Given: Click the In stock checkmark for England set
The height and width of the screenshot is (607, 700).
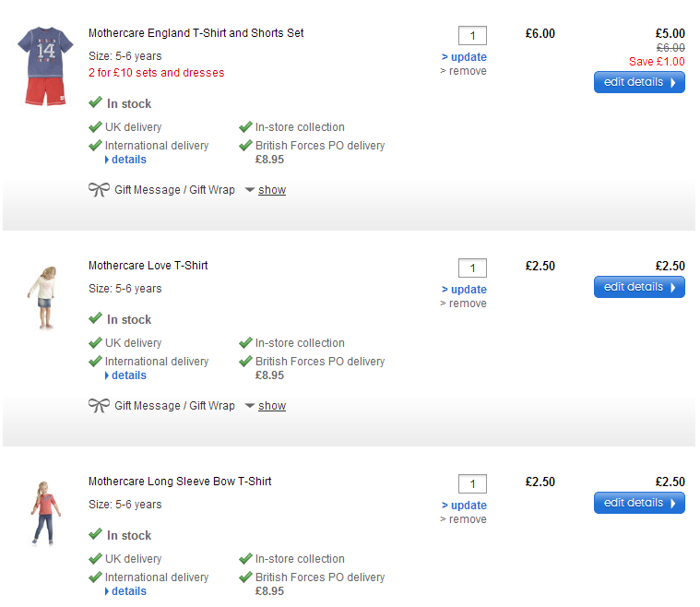Looking at the screenshot, I should click(x=95, y=103).
